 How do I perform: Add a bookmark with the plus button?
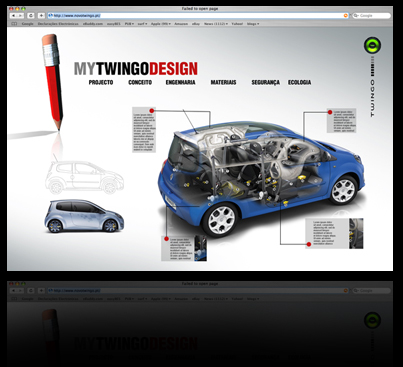(41, 16)
